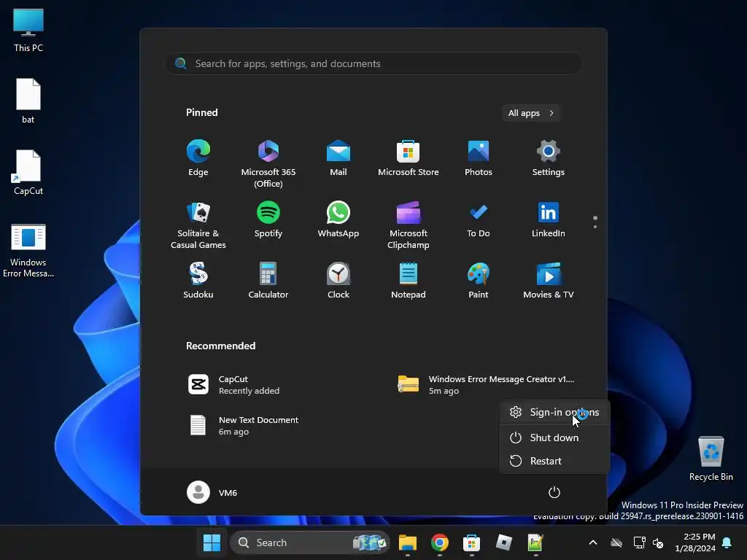Screen dimensions: 747x560
Task: Launch the Clock app
Action: click(x=338, y=281)
